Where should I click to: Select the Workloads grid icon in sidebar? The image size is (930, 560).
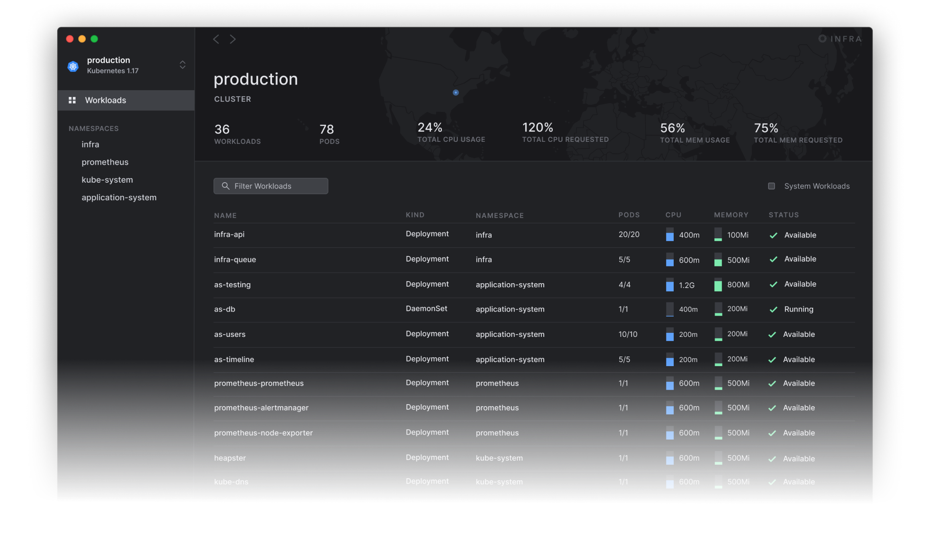tap(72, 100)
